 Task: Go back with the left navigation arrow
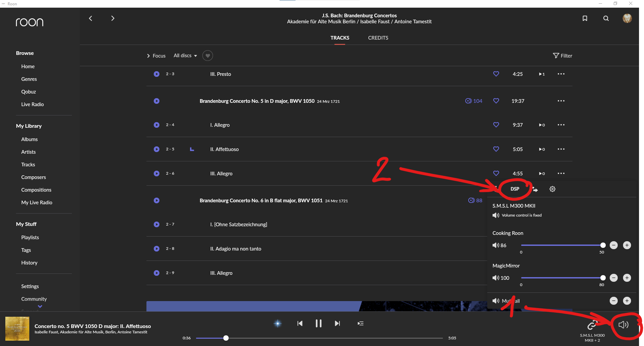[91, 18]
